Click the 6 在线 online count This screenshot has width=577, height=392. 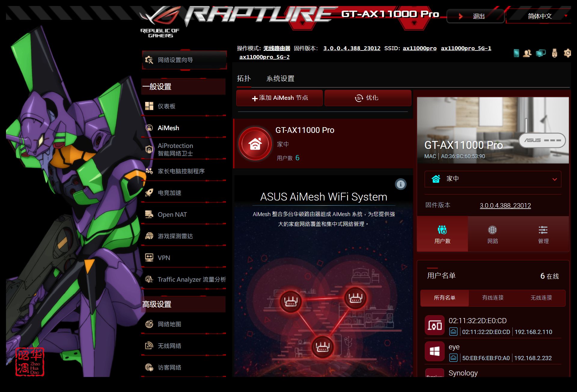click(x=550, y=276)
